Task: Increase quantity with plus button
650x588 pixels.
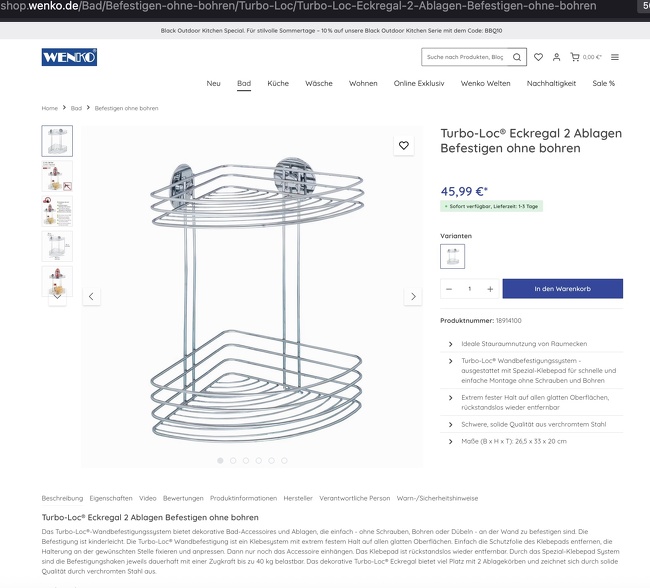Action: (x=490, y=289)
